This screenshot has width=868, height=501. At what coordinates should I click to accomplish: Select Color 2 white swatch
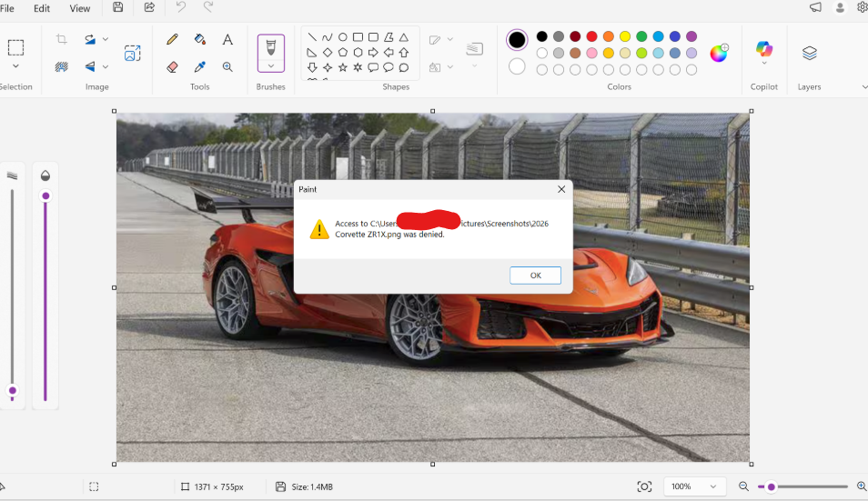(517, 66)
